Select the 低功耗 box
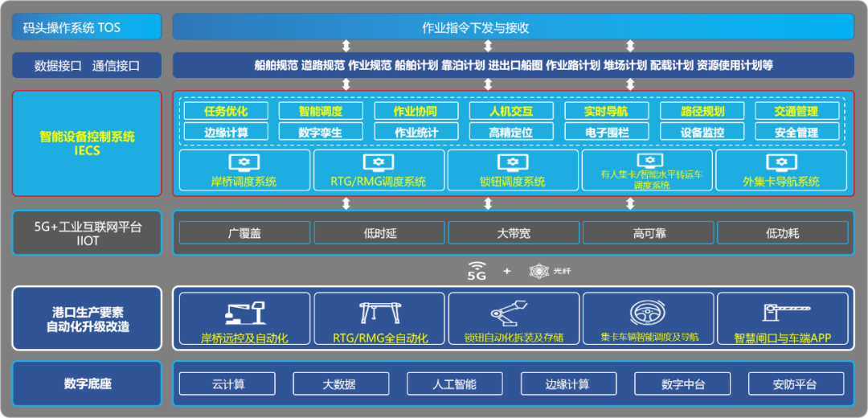868x418 pixels. click(783, 232)
